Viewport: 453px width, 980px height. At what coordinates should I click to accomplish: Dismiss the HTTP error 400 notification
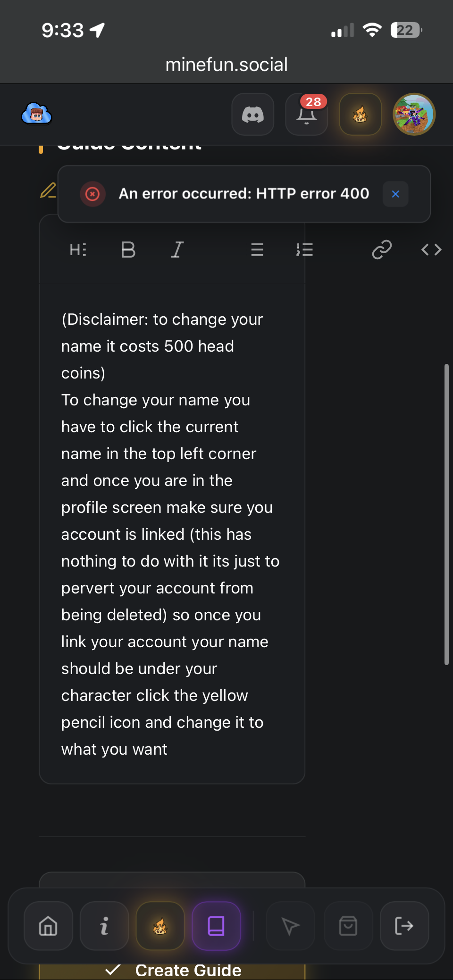coord(395,194)
